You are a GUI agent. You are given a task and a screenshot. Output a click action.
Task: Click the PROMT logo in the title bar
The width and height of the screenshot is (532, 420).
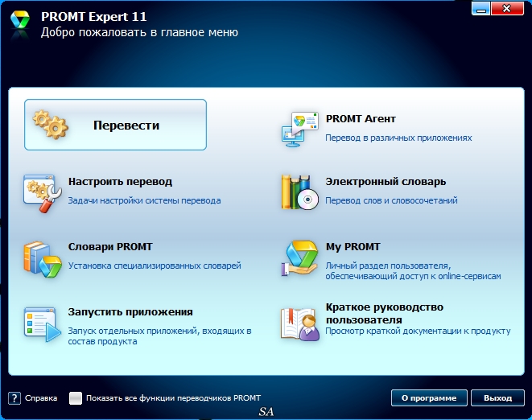point(20,20)
